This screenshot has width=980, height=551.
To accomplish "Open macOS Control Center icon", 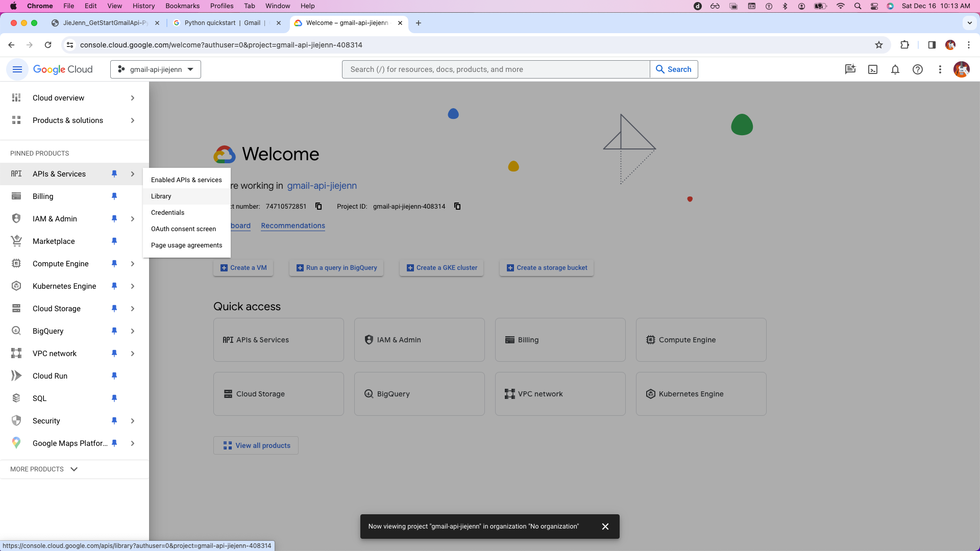I will pyautogui.click(x=874, y=6).
